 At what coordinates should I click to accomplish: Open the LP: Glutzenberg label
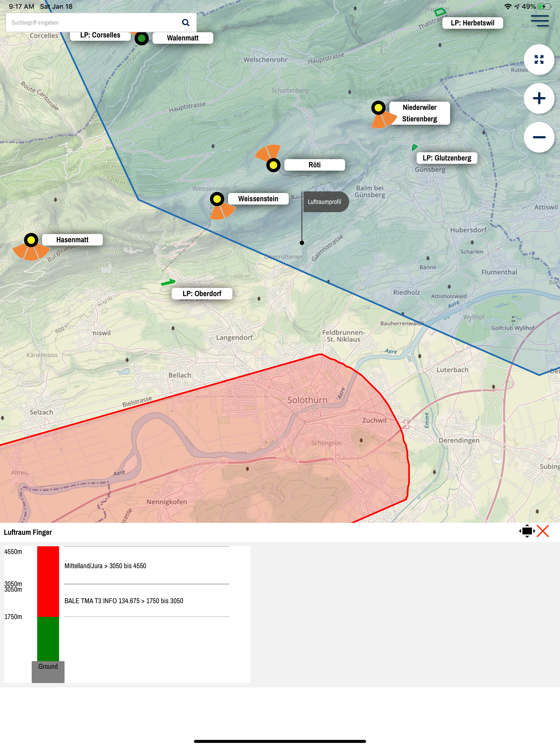(447, 158)
